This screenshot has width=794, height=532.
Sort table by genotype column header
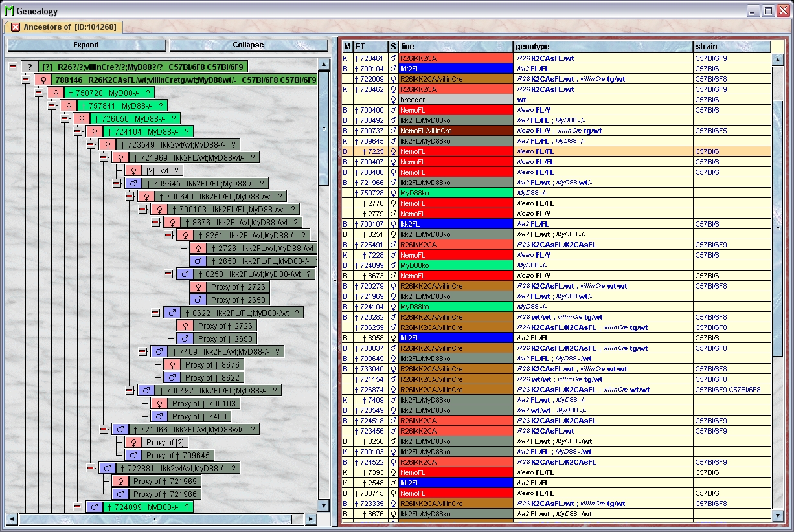602,47
